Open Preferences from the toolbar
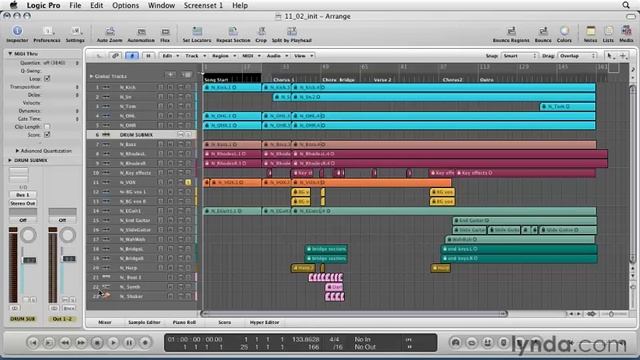 pyautogui.click(x=47, y=31)
